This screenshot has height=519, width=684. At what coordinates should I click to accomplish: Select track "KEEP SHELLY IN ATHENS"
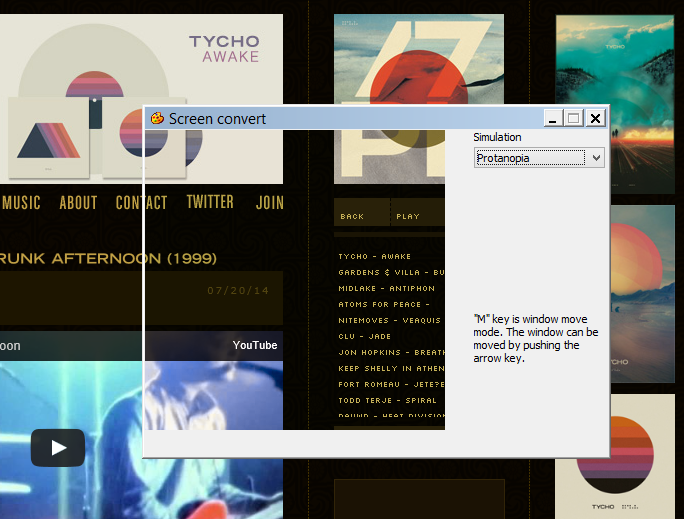391,369
